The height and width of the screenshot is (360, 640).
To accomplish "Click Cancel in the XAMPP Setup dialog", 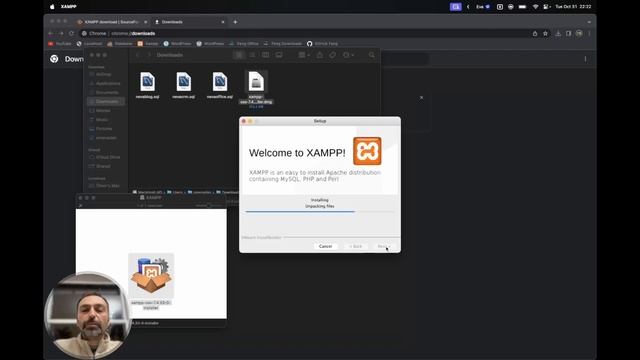I will coord(325,246).
